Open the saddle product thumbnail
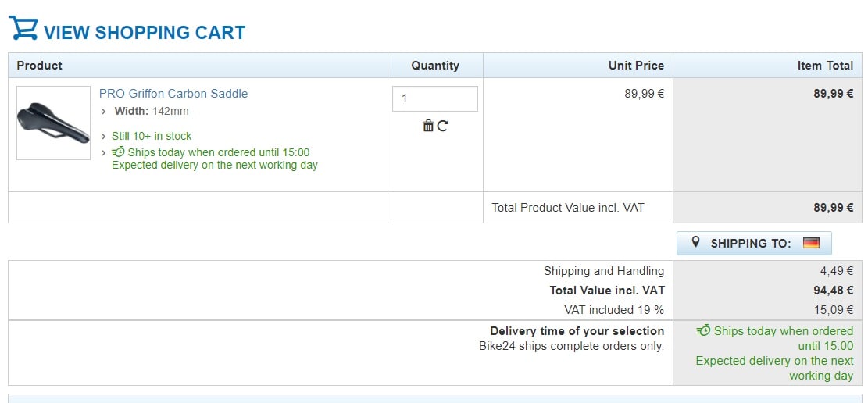Screen dimensions: 868x403 pos(53,123)
